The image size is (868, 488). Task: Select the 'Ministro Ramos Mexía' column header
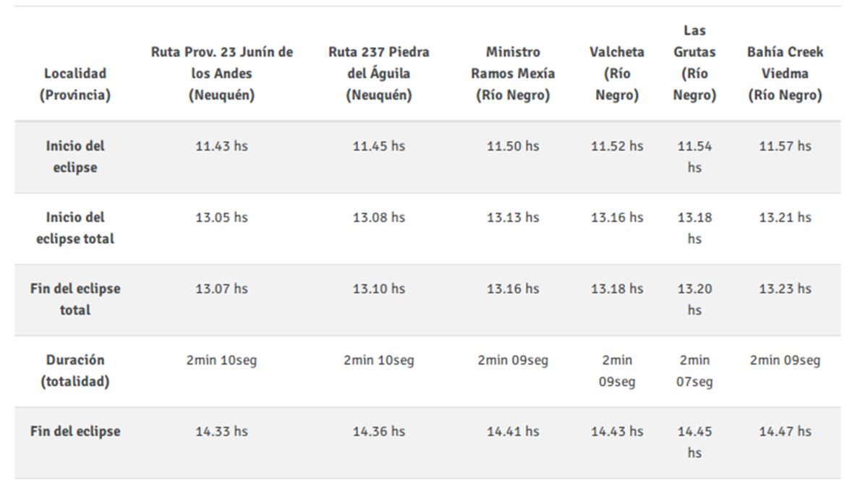tap(513, 73)
